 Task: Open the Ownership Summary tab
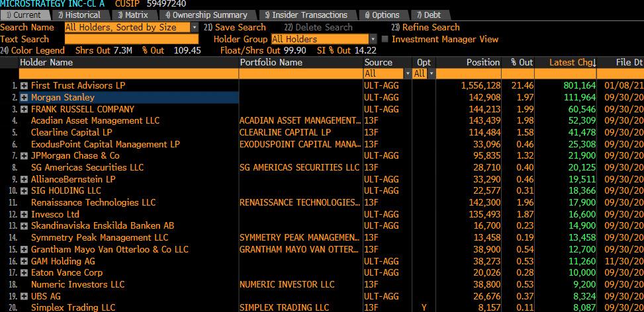(x=207, y=15)
